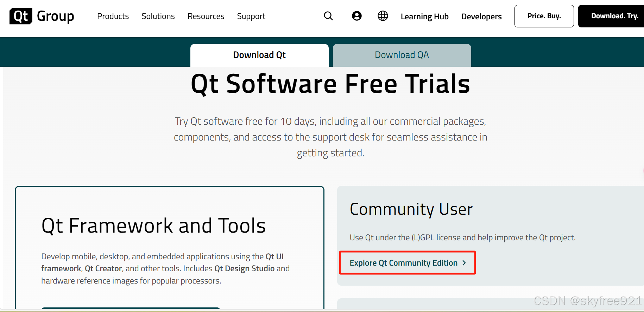The width and height of the screenshot is (644, 312).
Task: Click the 10 days trial description paragraph
Action: (x=330, y=137)
